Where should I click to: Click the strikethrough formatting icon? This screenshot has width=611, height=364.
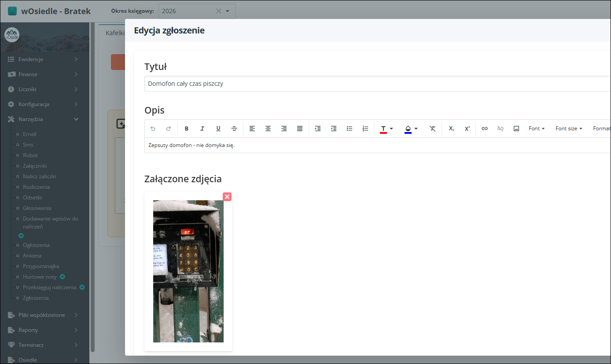click(234, 129)
